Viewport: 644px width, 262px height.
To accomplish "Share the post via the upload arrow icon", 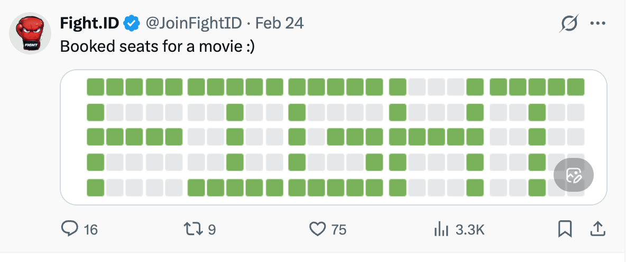I will [x=597, y=229].
